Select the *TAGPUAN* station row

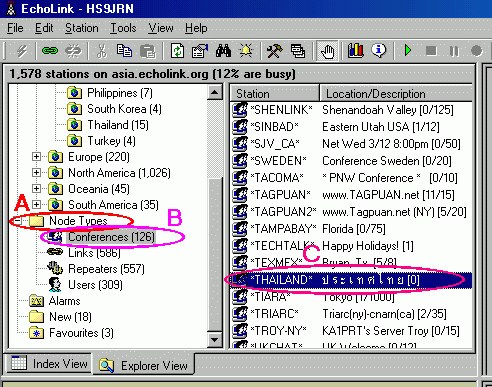tap(351, 195)
